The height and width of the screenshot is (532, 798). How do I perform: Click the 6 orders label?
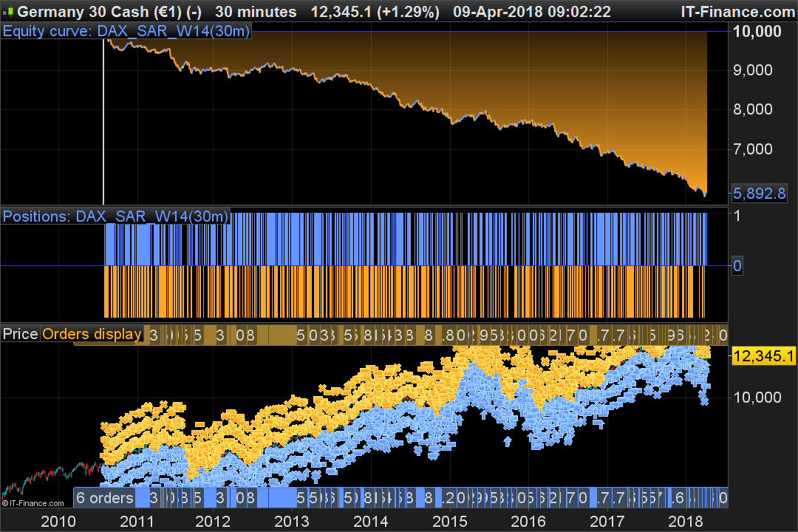105,497
